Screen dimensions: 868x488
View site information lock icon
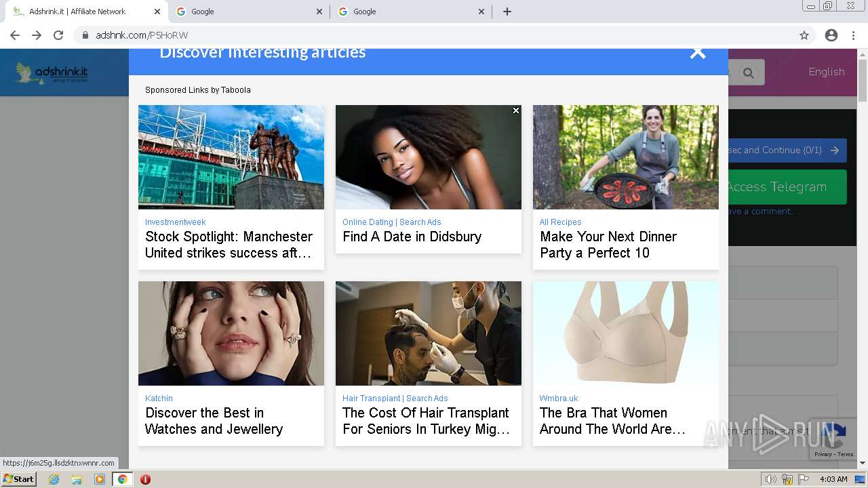pos(85,35)
